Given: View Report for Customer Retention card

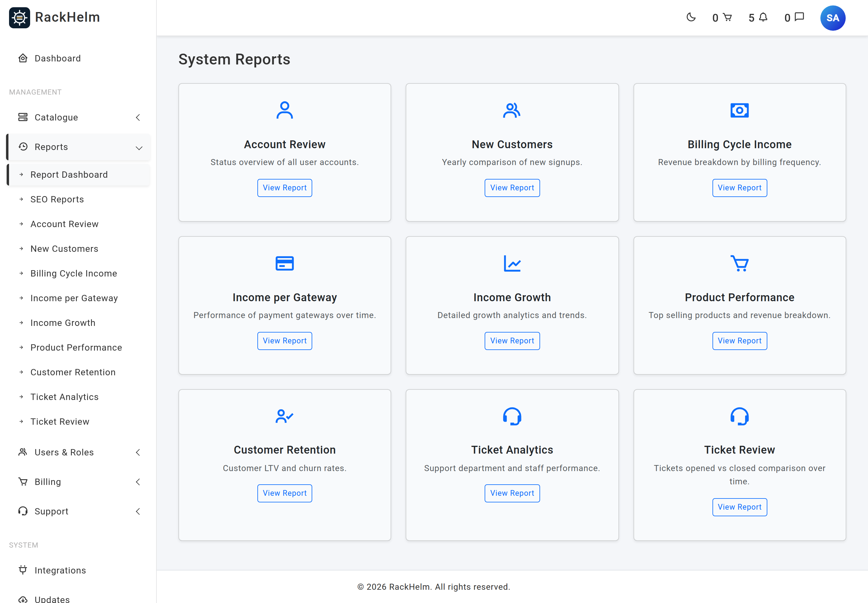Looking at the screenshot, I should 284,493.
